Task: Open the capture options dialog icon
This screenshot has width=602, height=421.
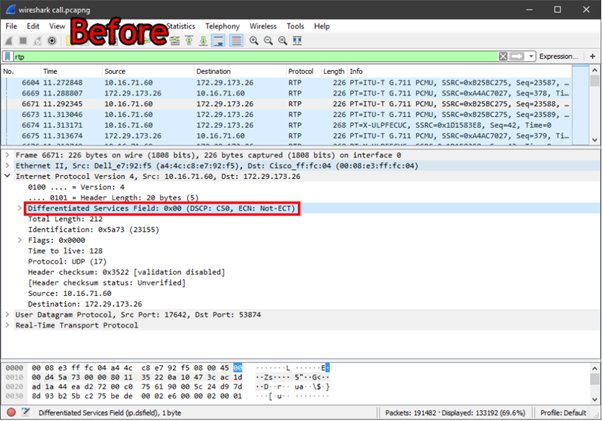Action: (x=52, y=41)
